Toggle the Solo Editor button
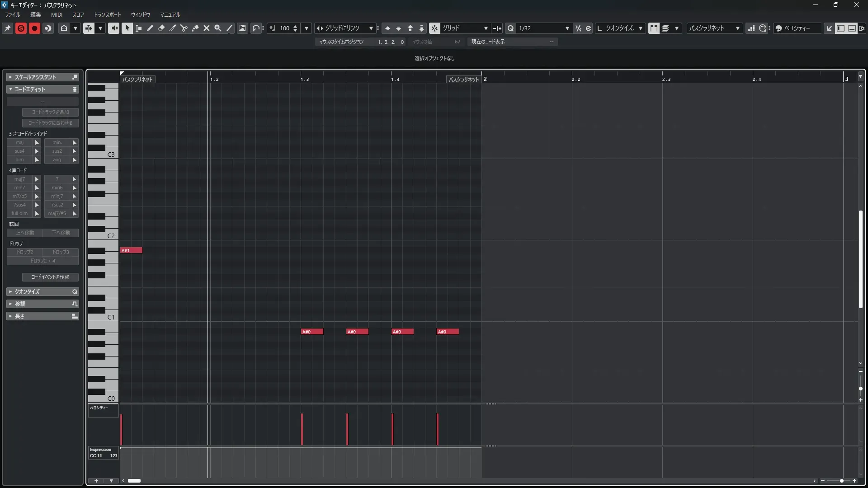 point(21,28)
